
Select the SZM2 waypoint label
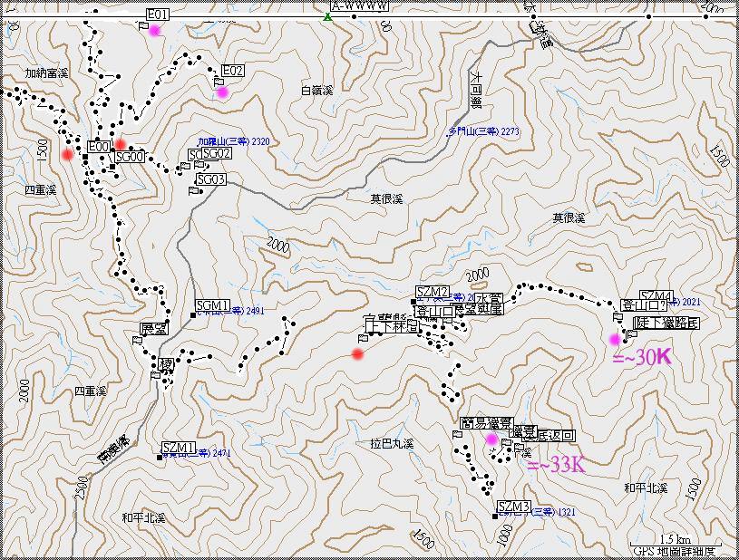[433, 291]
